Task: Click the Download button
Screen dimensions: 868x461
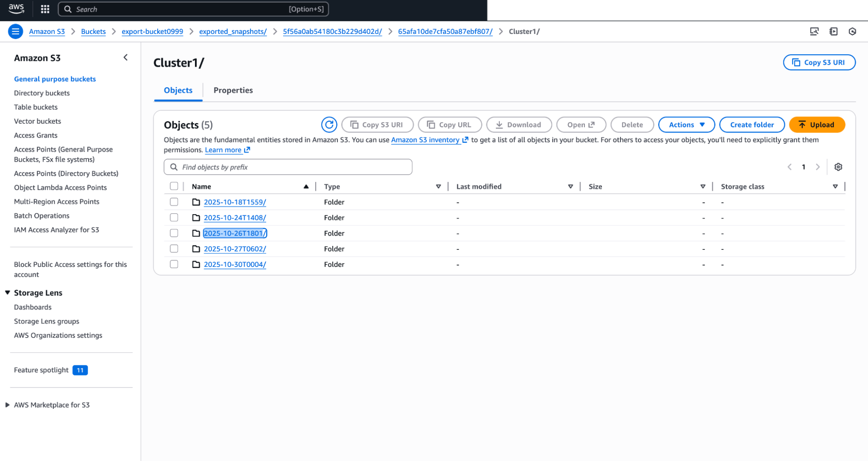Action: click(x=519, y=125)
